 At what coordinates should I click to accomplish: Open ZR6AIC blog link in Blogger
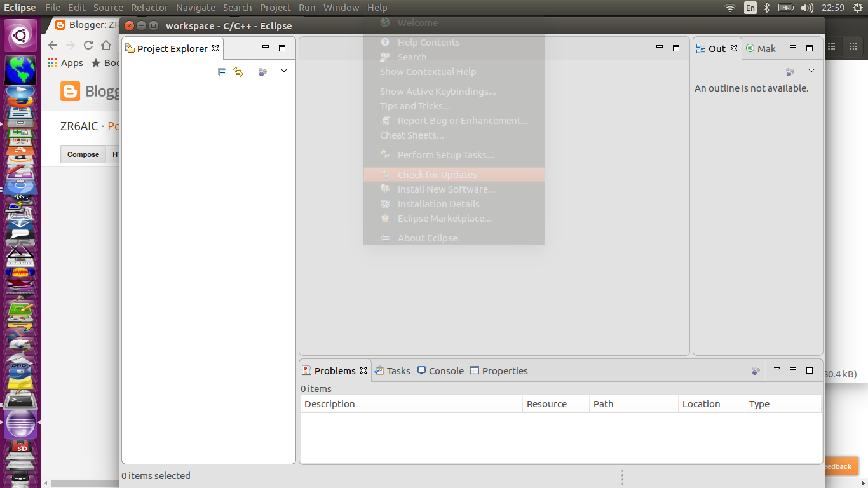[x=79, y=126]
